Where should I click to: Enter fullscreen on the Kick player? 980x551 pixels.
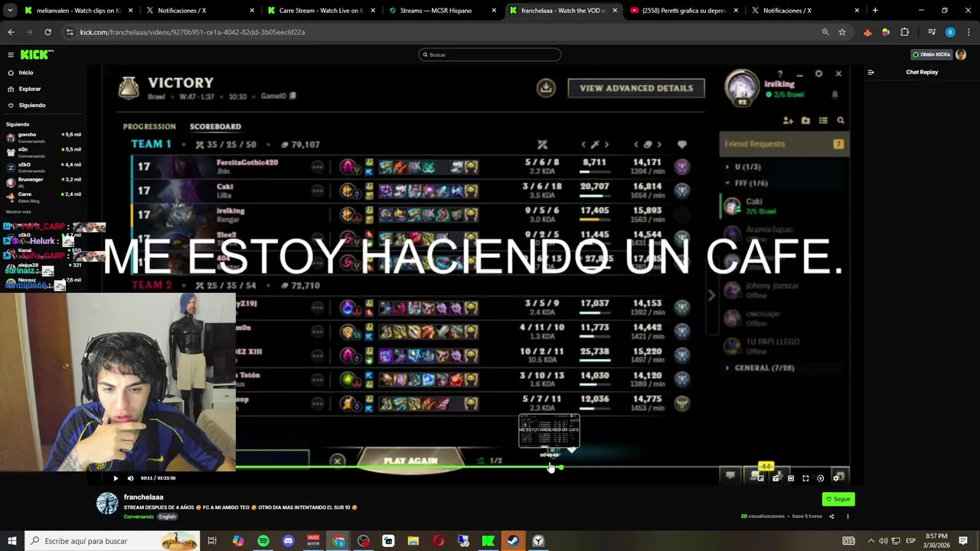805,478
